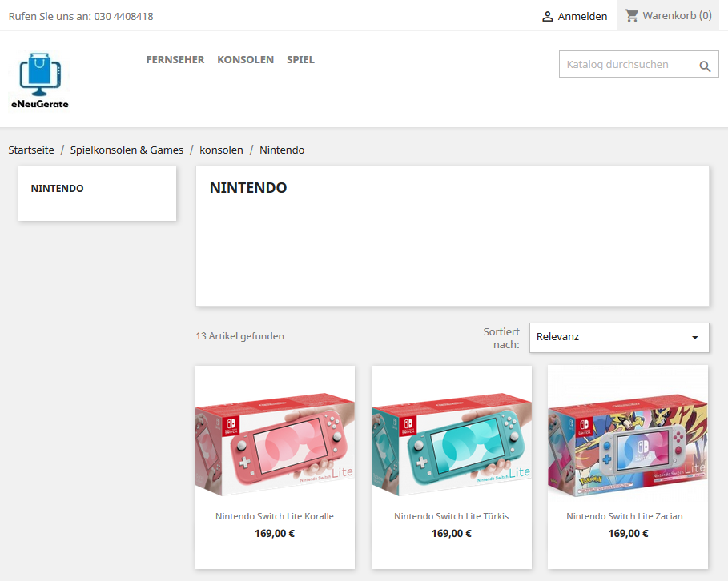Click the '13 Artikel gefunden' count text

[x=240, y=336]
